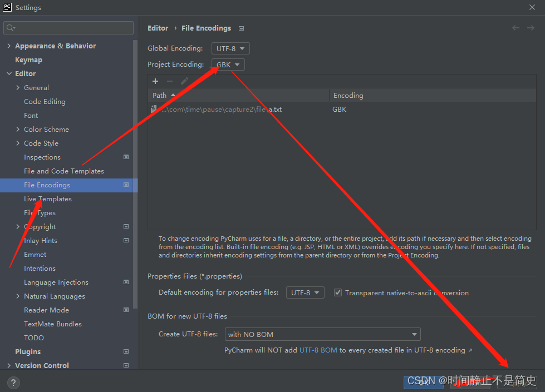545x392 pixels.
Task: Expand the Color Scheme subsection
Action: (x=18, y=129)
